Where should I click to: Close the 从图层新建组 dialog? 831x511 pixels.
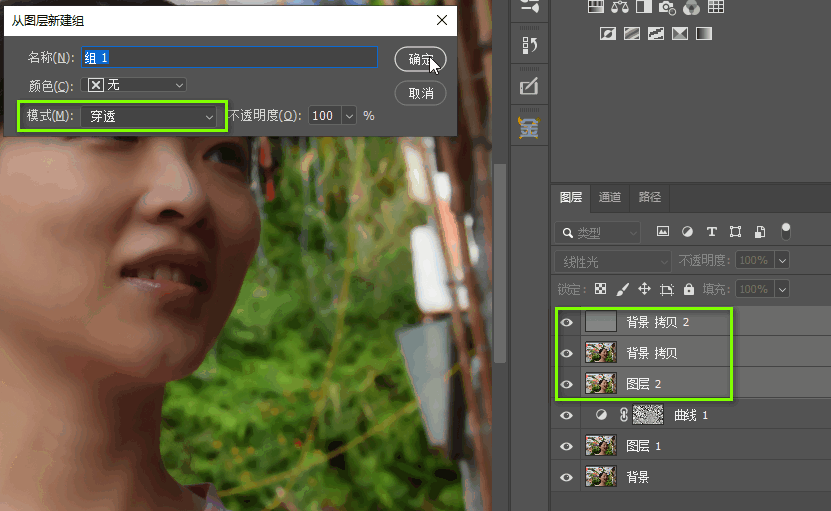441,20
